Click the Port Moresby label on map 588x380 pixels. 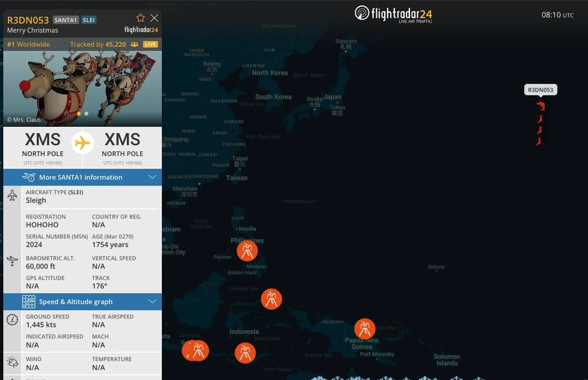click(x=377, y=354)
